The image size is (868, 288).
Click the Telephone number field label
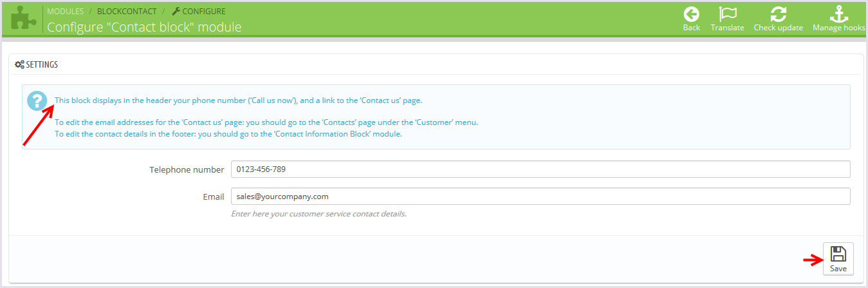pyautogui.click(x=187, y=170)
